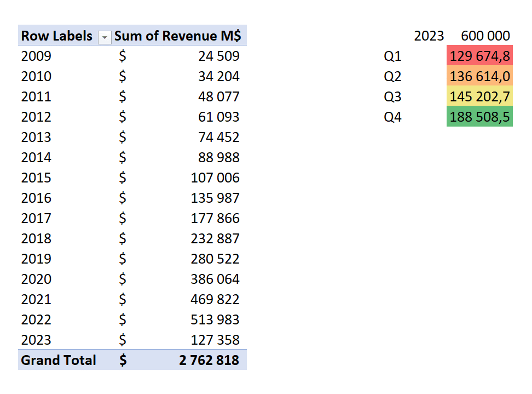Click revenue value 232 887 for 2018
Screen dimensions: 532x394
[215, 238]
